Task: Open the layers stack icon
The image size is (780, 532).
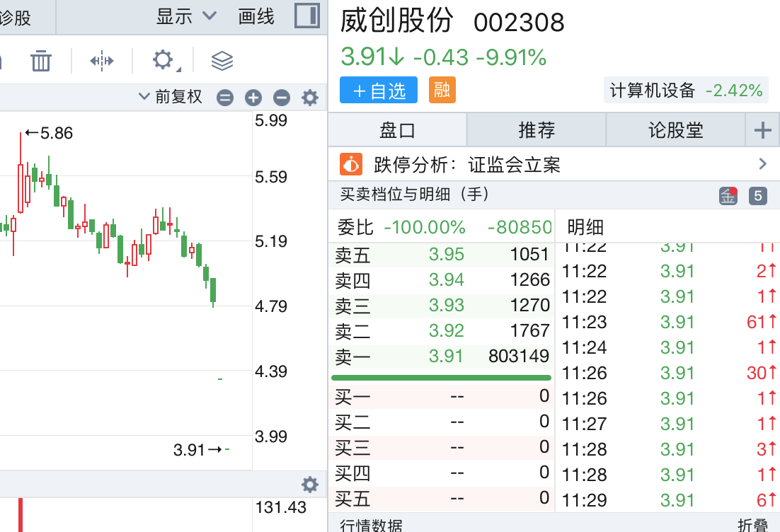Action: [x=222, y=61]
